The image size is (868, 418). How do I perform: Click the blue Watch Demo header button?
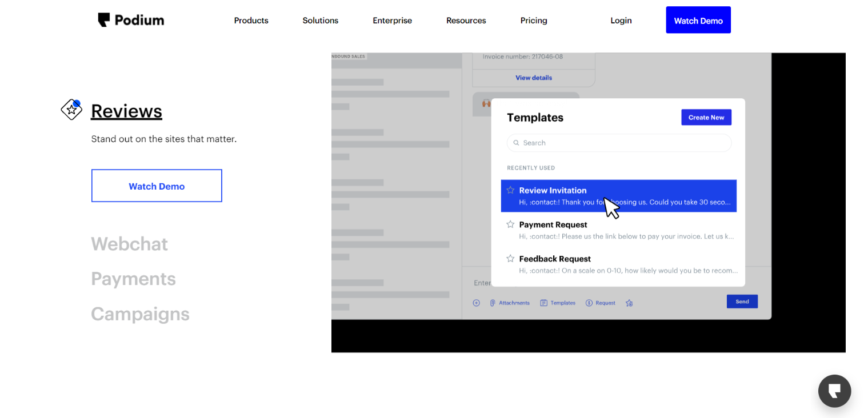coord(698,20)
